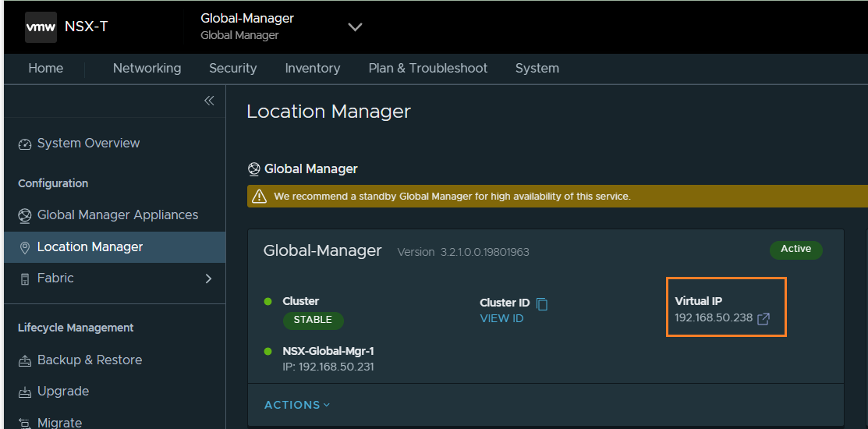Open the Migrate sidebar item

(59, 422)
